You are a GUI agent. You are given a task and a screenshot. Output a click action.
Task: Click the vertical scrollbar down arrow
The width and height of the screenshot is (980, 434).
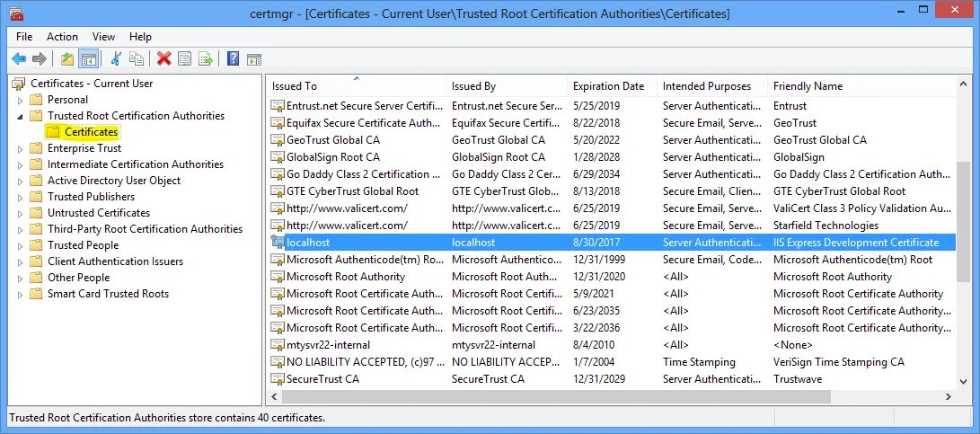click(963, 381)
